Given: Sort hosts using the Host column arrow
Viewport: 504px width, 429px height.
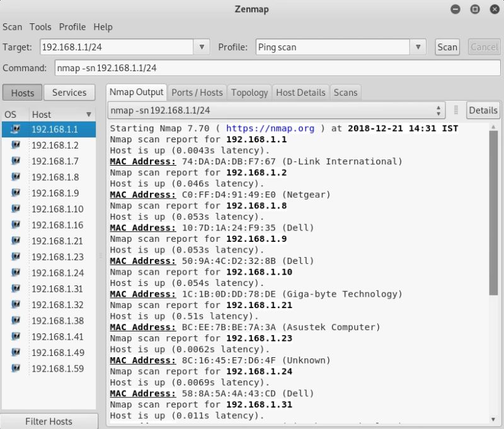Looking at the screenshot, I should click(89, 115).
